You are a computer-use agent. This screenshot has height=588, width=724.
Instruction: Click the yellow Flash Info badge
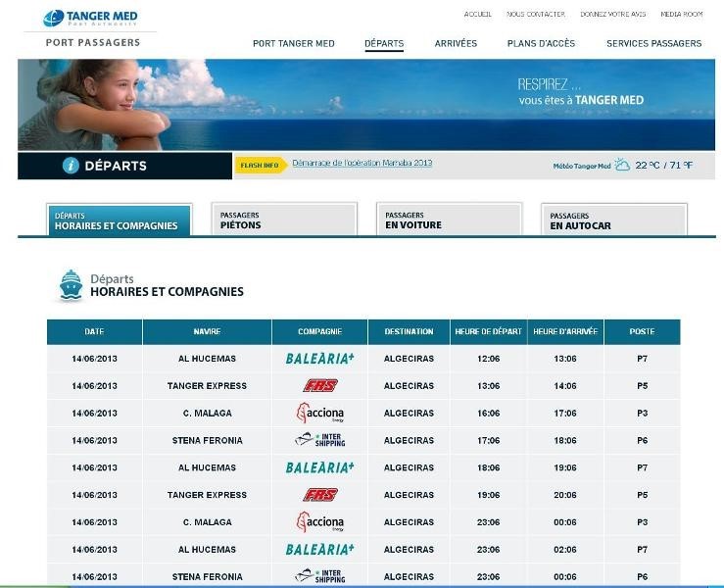pos(261,166)
